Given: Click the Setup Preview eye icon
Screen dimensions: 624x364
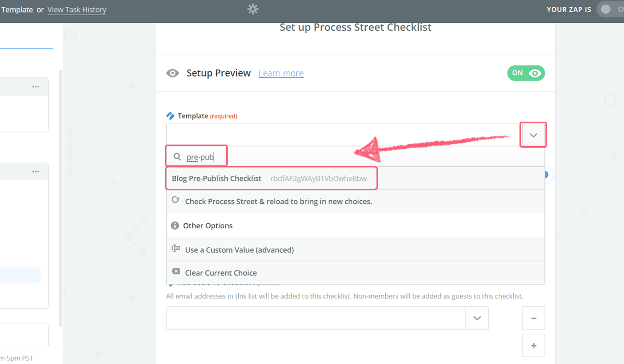Looking at the screenshot, I should (x=173, y=73).
